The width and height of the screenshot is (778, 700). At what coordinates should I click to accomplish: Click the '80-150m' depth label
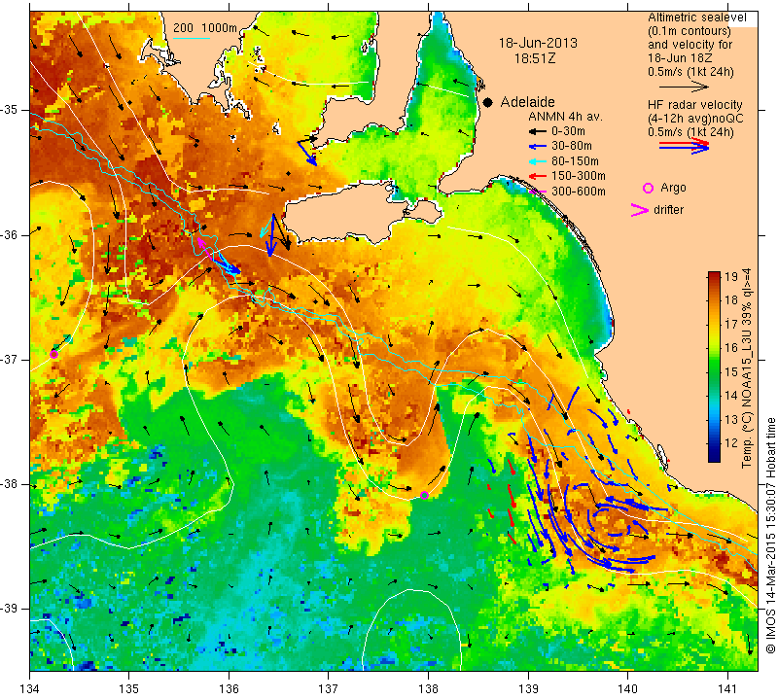tap(575, 161)
